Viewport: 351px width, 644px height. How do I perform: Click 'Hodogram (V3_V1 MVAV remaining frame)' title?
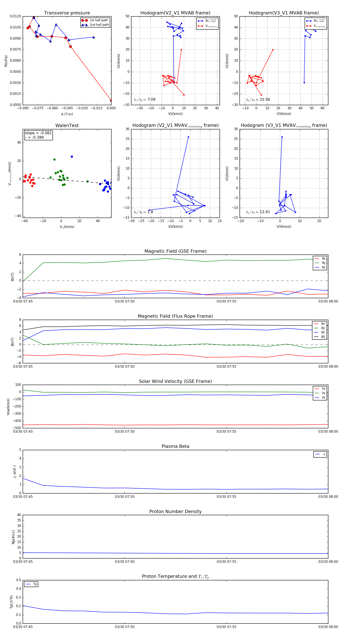[x=284, y=125]
